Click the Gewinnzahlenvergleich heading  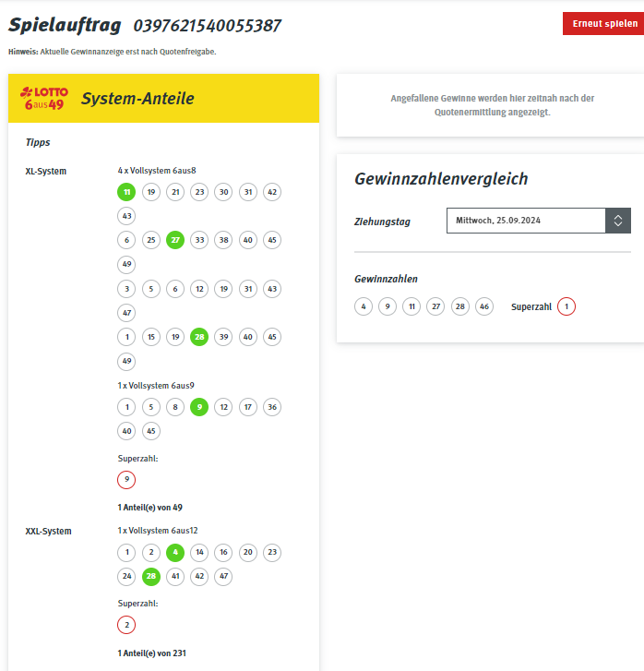[441, 179]
